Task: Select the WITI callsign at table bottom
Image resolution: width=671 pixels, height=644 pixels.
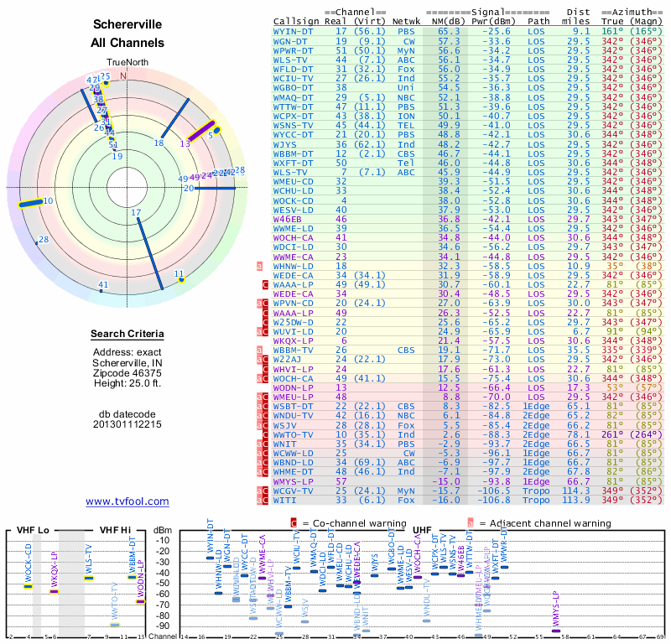Action: tap(284, 500)
